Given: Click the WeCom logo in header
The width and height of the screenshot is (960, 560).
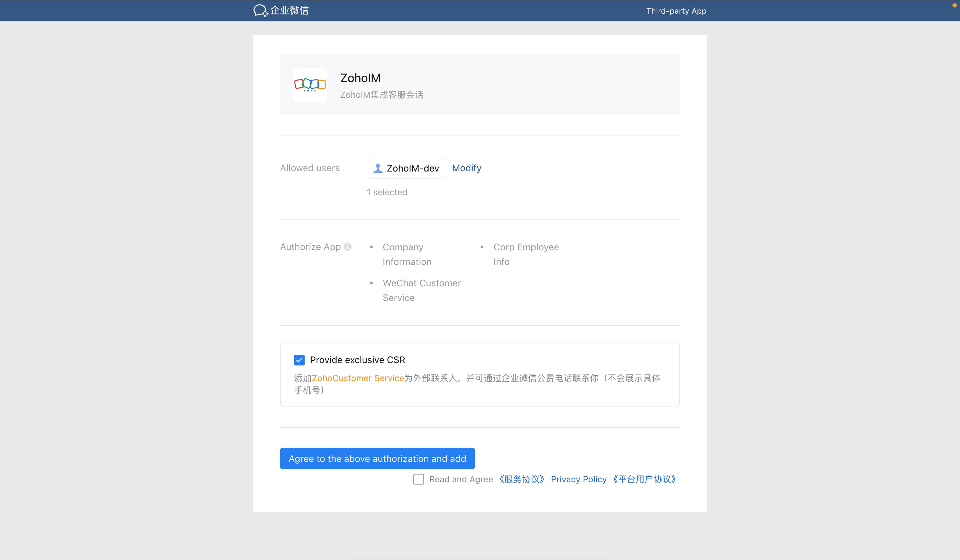Looking at the screenshot, I should (281, 10).
